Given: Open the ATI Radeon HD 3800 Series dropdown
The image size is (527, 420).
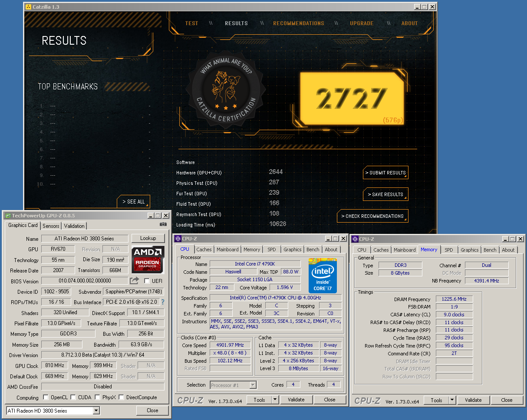Looking at the screenshot, I should pos(96,410).
